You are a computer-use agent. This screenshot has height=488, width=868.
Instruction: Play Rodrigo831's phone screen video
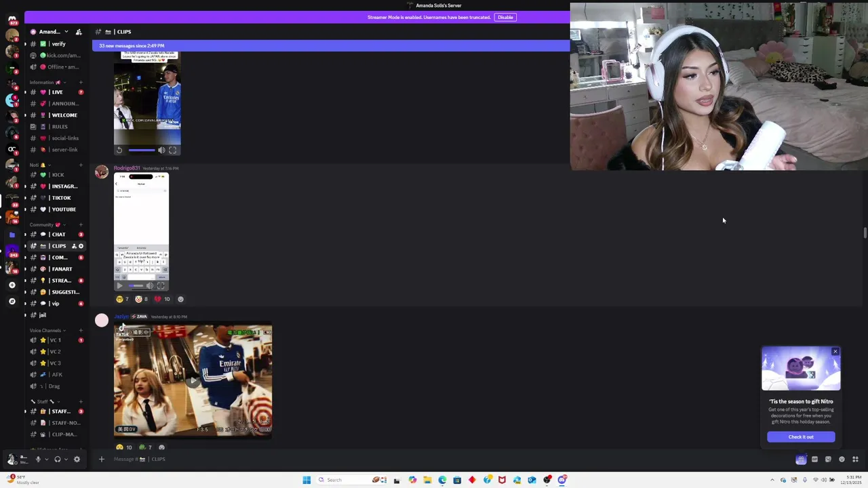(x=120, y=285)
